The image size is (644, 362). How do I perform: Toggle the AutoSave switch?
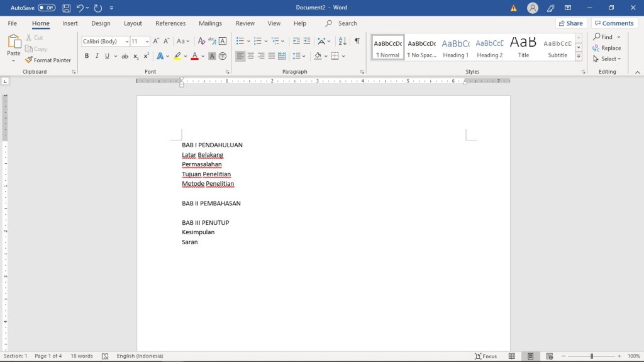(47, 8)
